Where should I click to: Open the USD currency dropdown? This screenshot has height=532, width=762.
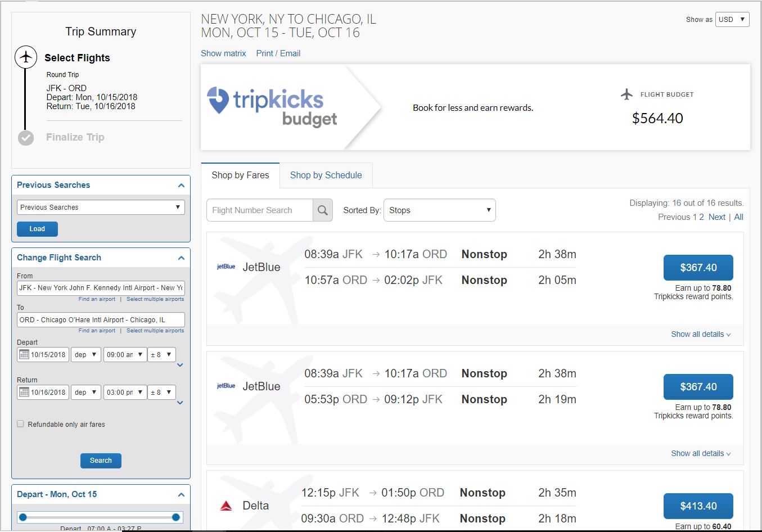(732, 20)
